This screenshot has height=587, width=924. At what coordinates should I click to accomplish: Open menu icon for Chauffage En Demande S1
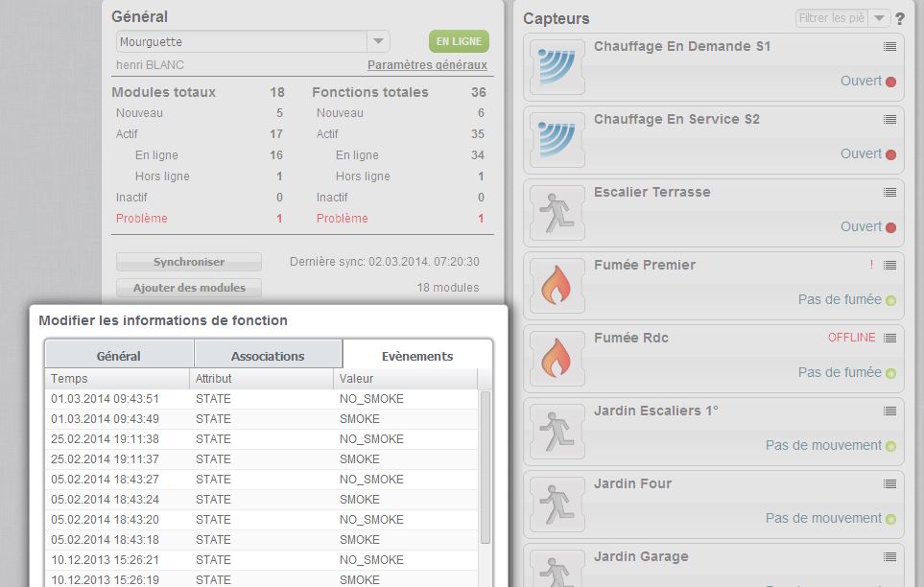(x=890, y=46)
